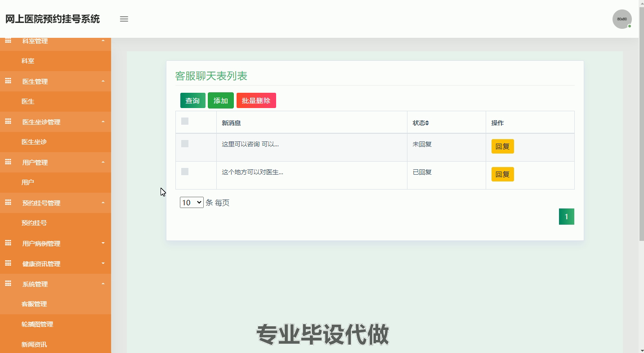Image resolution: width=644 pixels, height=353 pixels.
Task: Click the grid icon beside 用户管理
Action: tap(8, 162)
